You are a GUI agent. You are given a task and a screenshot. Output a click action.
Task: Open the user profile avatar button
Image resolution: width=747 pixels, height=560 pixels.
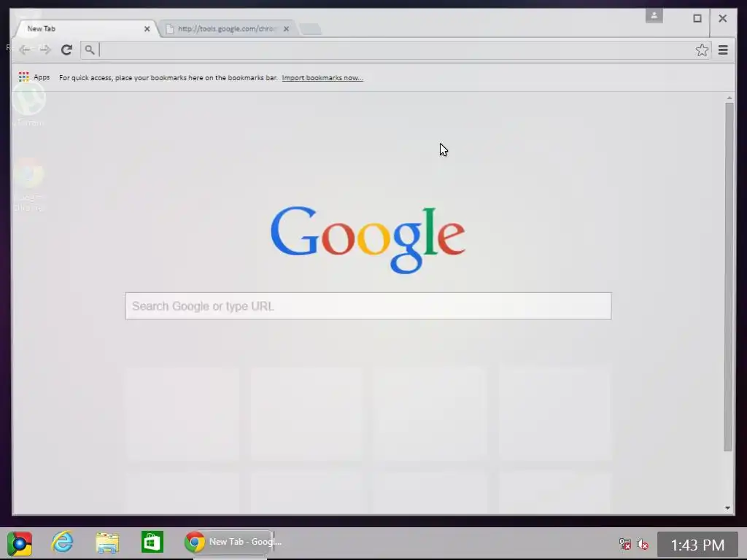pos(654,16)
